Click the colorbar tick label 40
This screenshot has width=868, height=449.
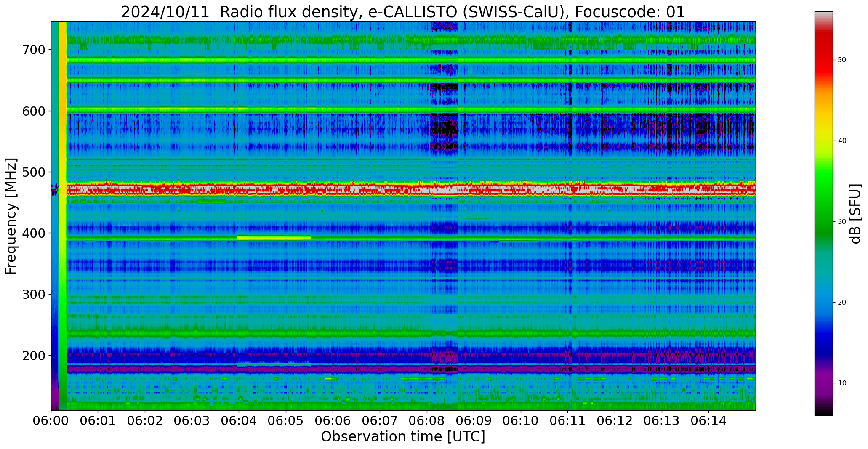[842, 141]
